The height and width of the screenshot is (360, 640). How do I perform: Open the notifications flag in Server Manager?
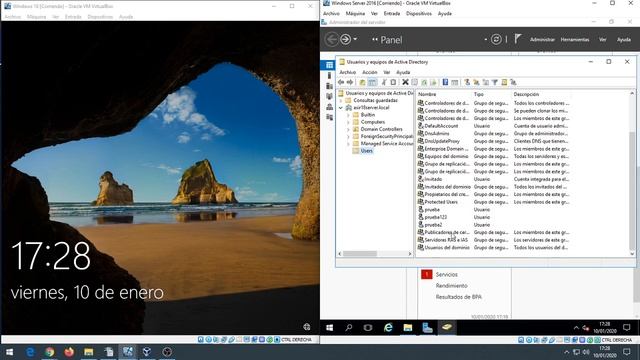point(518,39)
